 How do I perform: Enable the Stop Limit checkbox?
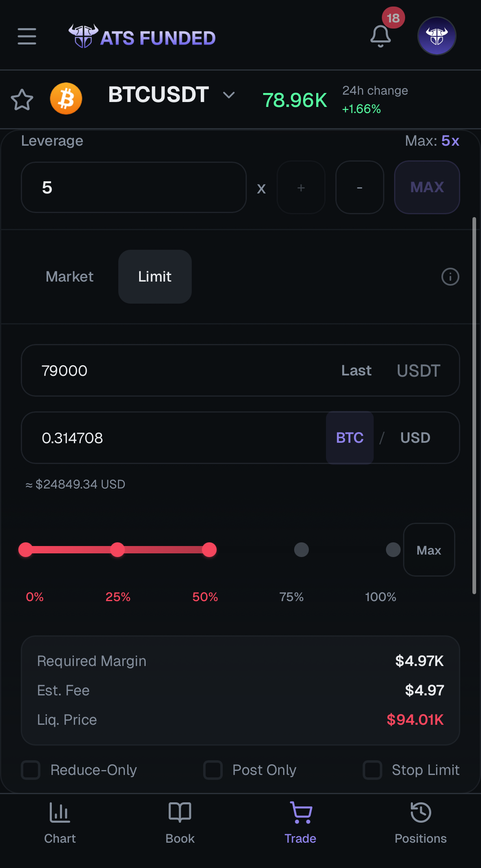[372, 770]
